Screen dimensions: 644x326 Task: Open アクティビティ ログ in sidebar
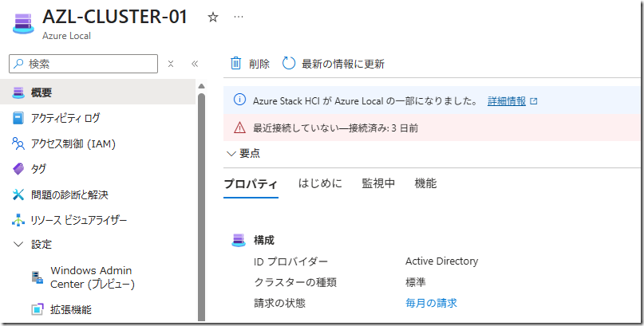click(x=65, y=118)
